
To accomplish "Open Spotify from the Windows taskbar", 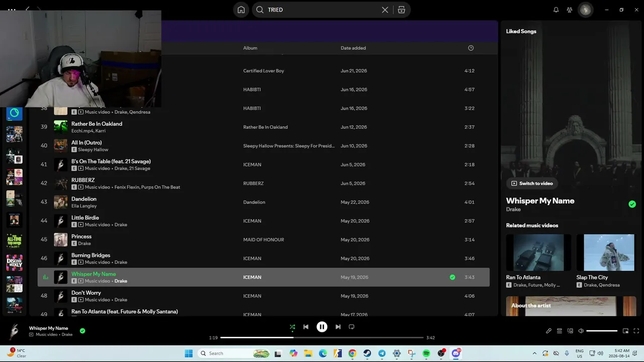I will click(426, 353).
